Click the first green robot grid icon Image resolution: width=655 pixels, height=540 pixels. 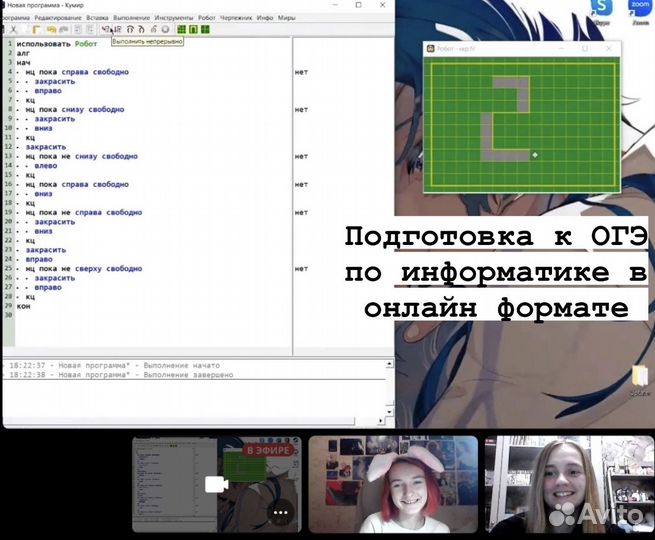point(181,30)
